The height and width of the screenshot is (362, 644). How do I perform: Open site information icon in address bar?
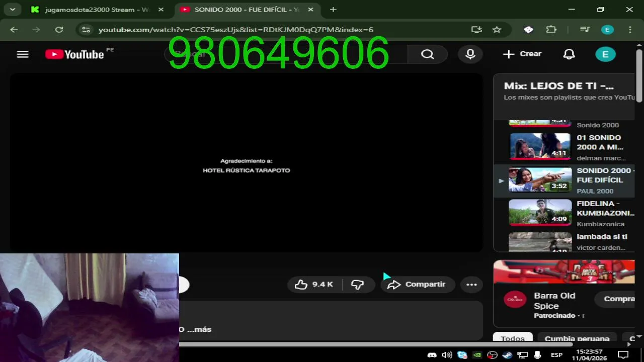pos(86,30)
